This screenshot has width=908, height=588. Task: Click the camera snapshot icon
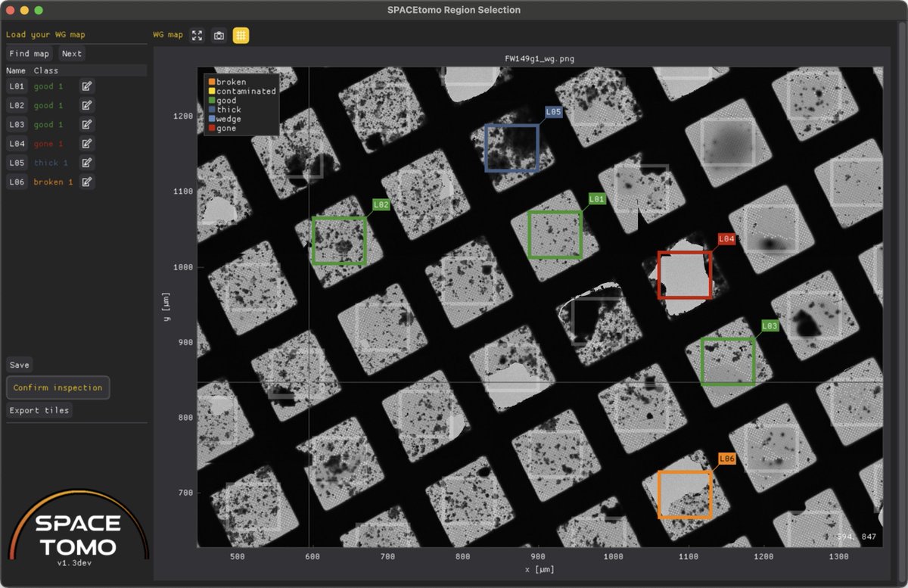click(219, 36)
